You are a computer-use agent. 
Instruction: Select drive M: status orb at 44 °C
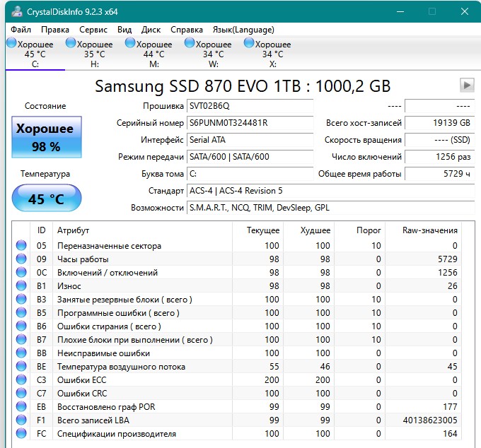coord(130,43)
